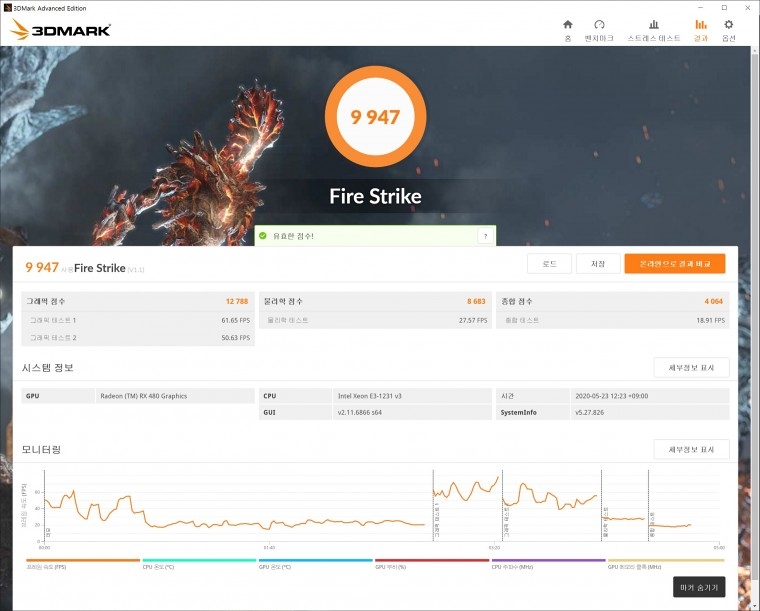Image resolution: width=760 pixels, height=611 pixels.
Task: Toggle the teal CPU temperature legend
Action: 199,561
